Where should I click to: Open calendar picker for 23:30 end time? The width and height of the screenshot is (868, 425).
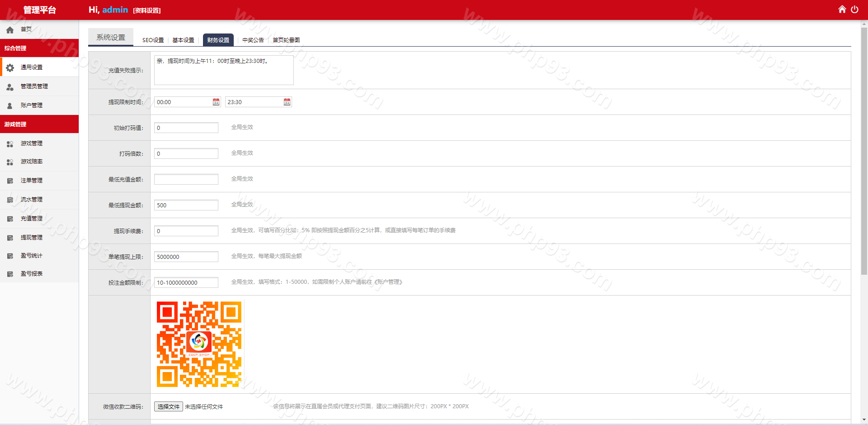(x=287, y=102)
